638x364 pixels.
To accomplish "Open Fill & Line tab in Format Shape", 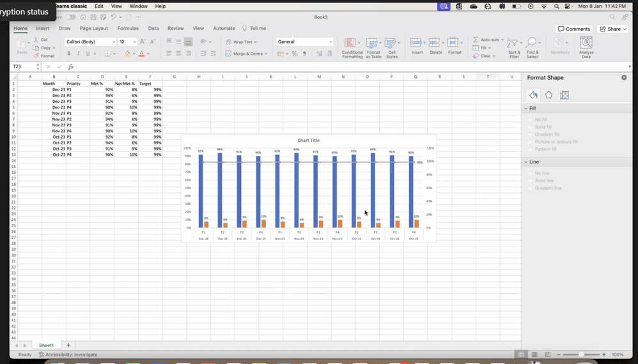I will tap(533, 95).
